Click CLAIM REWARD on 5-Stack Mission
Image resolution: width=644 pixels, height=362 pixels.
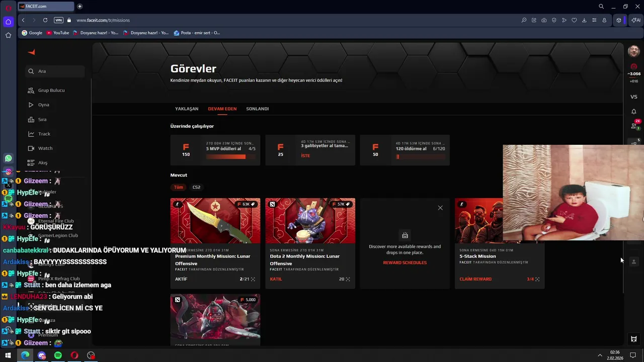[x=475, y=279]
